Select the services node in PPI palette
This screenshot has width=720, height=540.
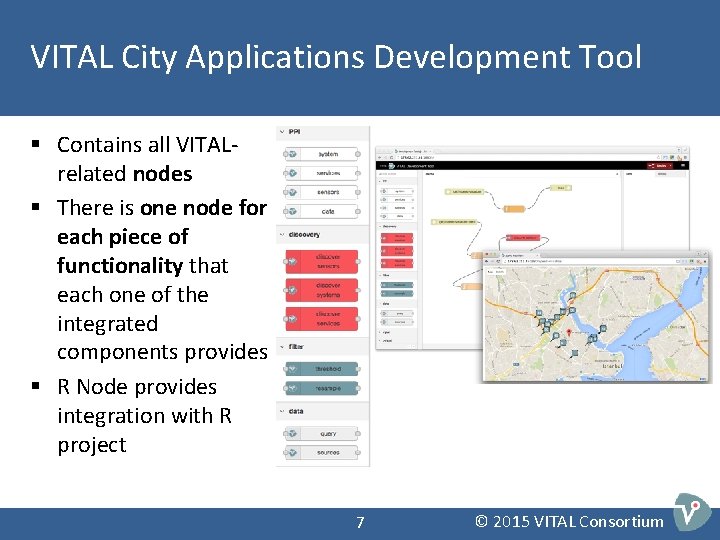point(321,173)
